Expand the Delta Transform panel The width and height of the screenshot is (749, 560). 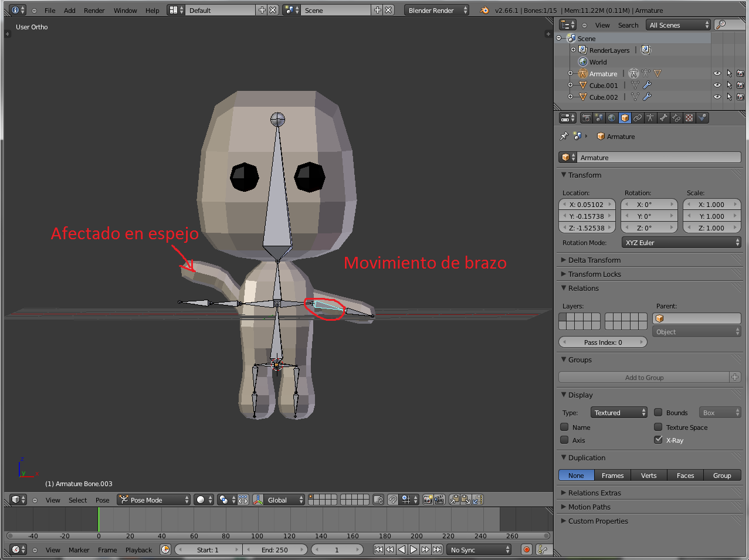coord(594,260)
